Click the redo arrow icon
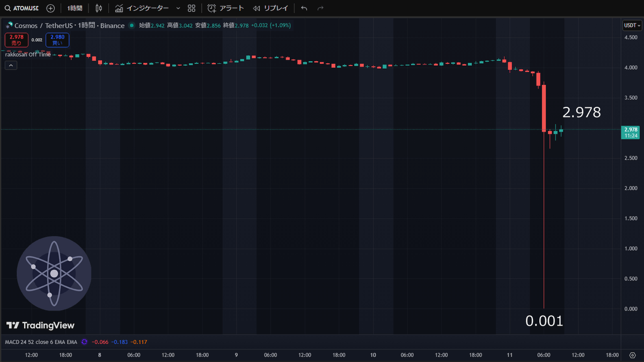This screenshot has width=644, height=362. (x=320, y=8)
